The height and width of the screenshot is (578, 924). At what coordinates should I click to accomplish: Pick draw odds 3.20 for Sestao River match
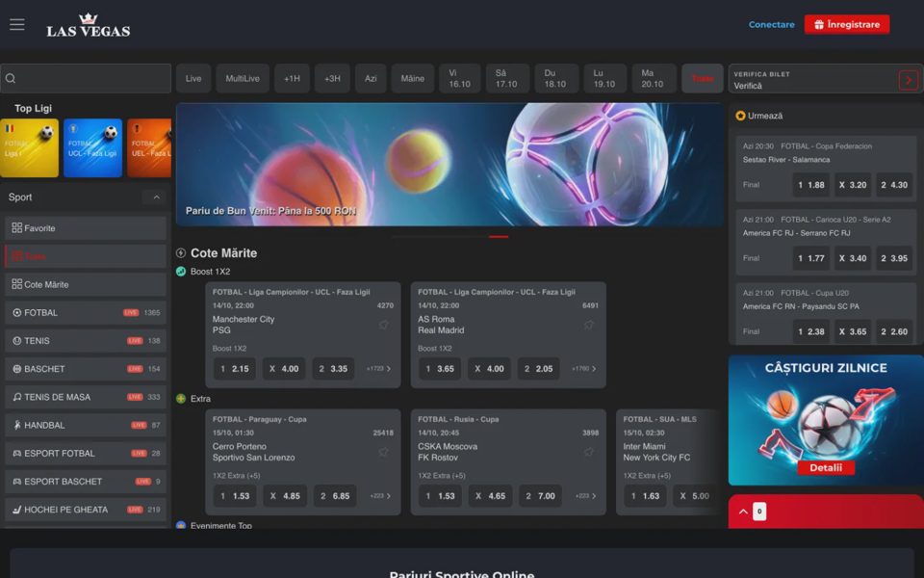[x=853, y=185]
